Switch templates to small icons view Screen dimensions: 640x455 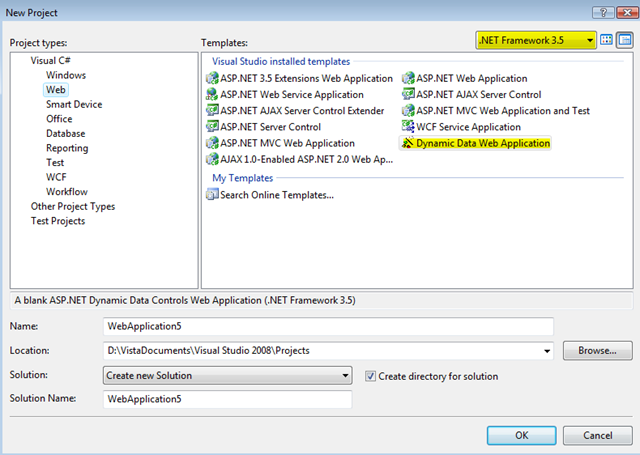(x=625, y=40)
